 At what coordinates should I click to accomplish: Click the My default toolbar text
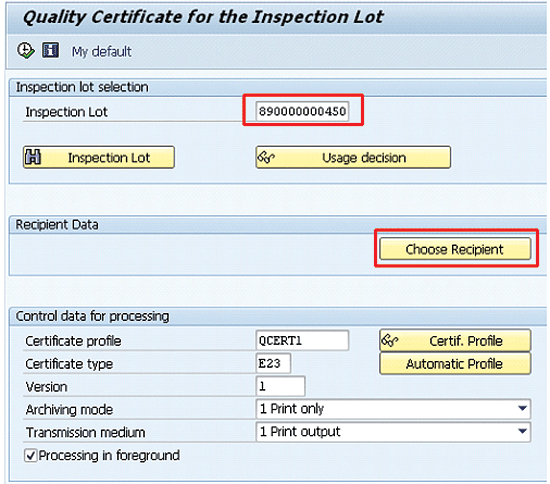(x=101, y=52)
